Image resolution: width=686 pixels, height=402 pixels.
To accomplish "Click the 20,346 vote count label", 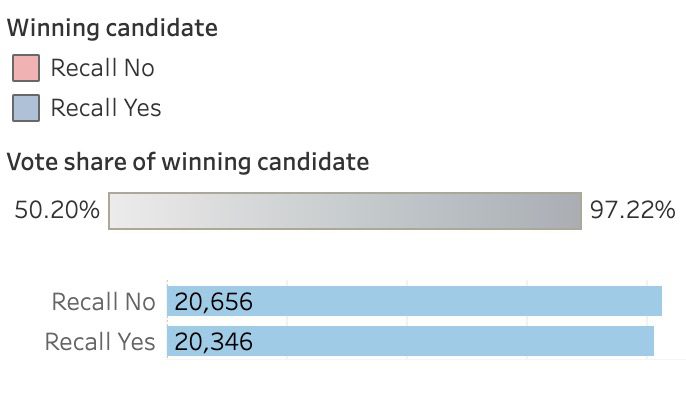I will 214,342.
